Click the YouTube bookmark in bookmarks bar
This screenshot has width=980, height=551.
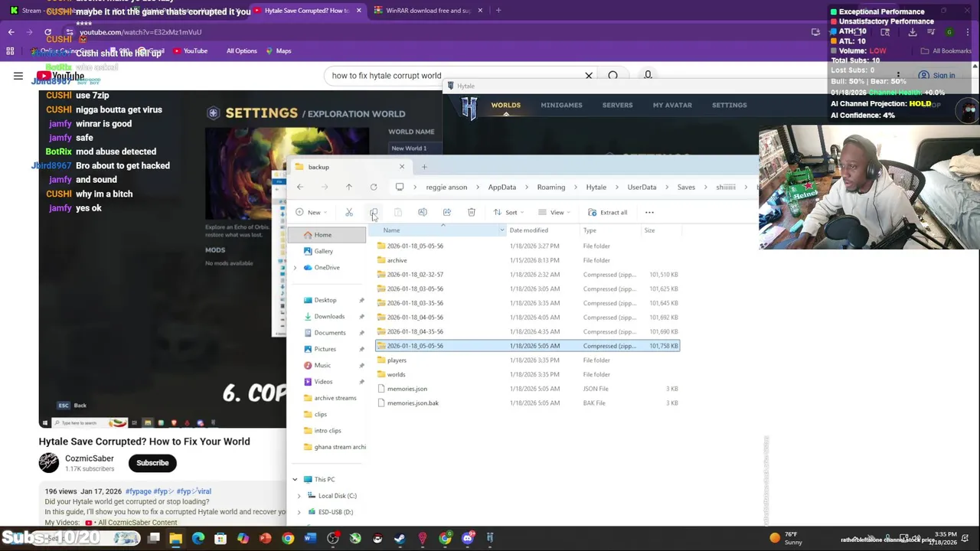(x=191, y=51)
